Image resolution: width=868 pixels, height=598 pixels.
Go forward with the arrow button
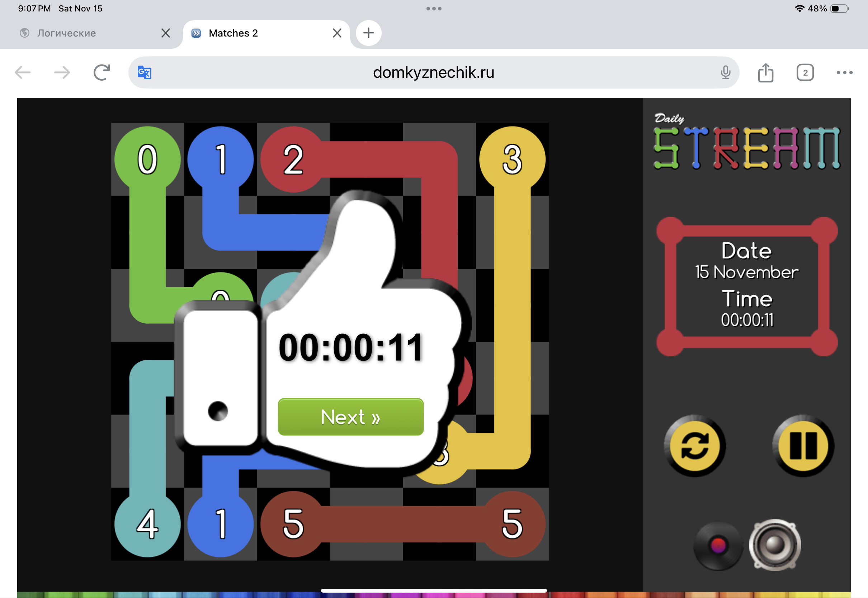[62, 72]
